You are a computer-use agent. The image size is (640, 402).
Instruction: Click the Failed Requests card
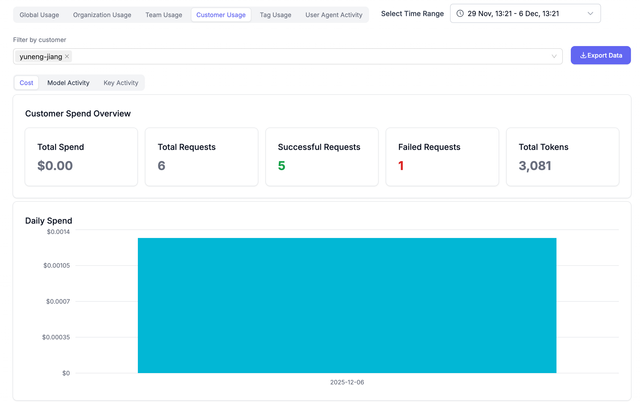[x=442, y=157]
